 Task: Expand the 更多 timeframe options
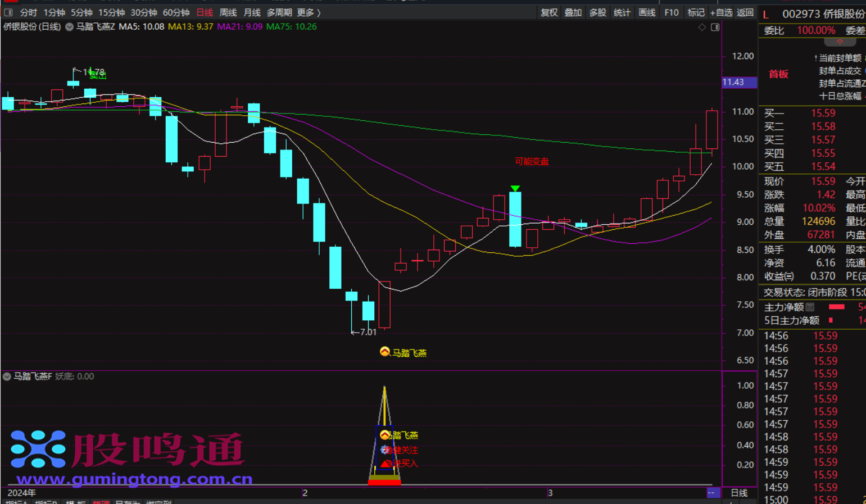pyautogui.click(x=309, y=12)
